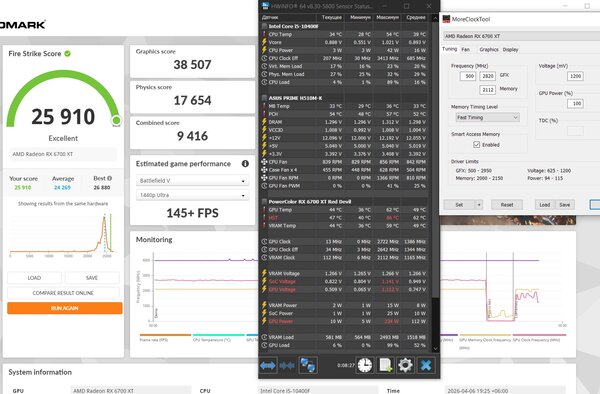Click the Combined score value 9 416

click(x=192, y=136)
